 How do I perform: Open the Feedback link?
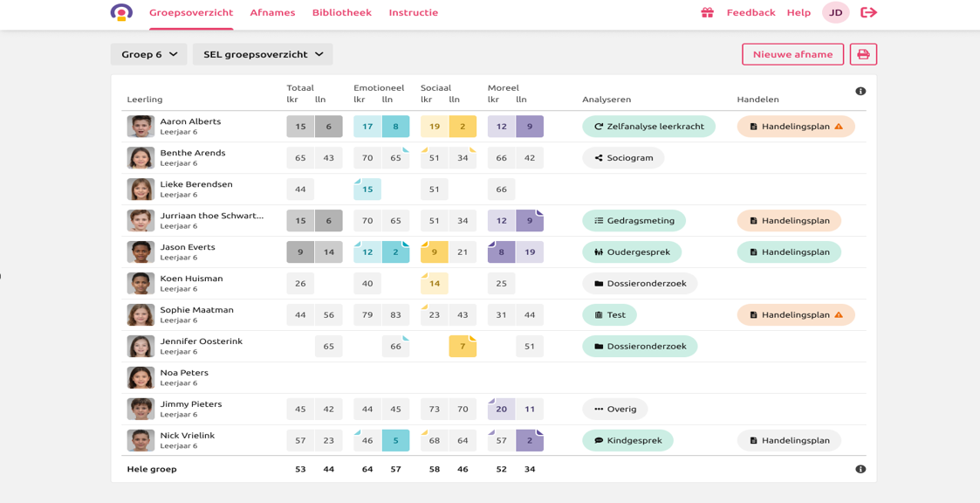click(750, 12)
